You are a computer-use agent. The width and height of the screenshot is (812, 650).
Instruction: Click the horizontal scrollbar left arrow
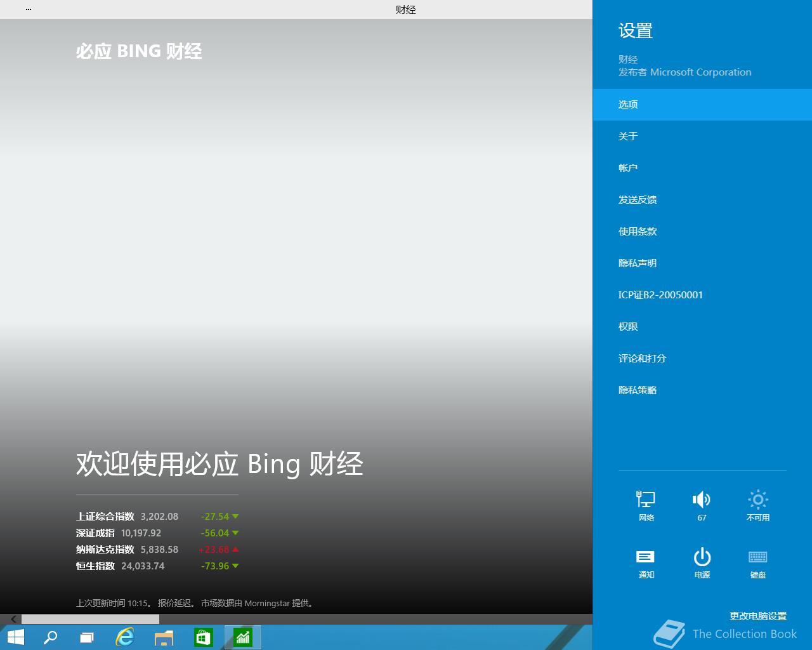pos(13,619)
